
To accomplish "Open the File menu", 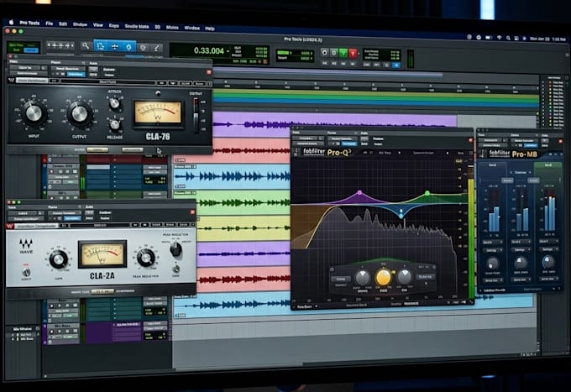I will click(50, 24).
